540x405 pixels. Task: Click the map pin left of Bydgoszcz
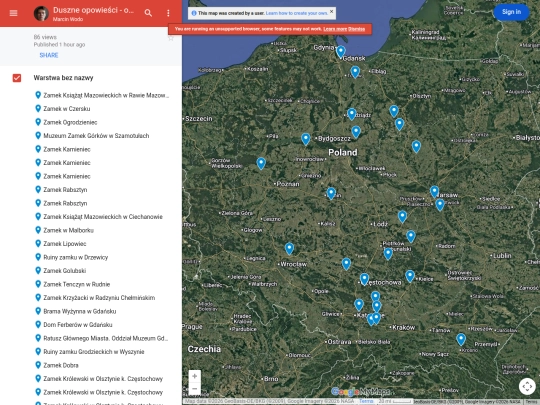pyautogui.click(x=305, y=139)
